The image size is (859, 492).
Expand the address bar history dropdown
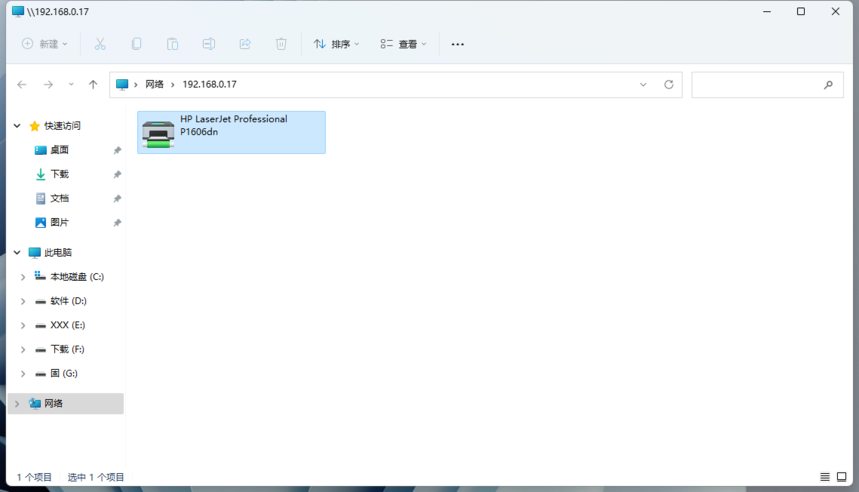pos(643,84)
